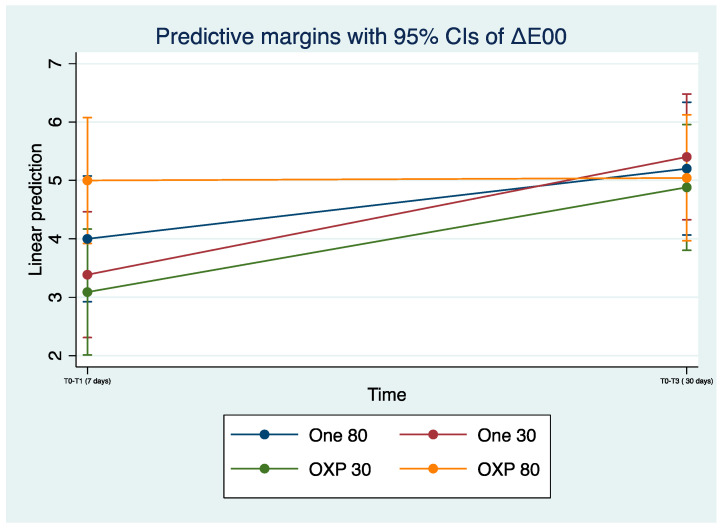Viewport: 722px width, 529px height.
Task: Click the green OXP 30 point at 30 days
Action: click(687, 187)
